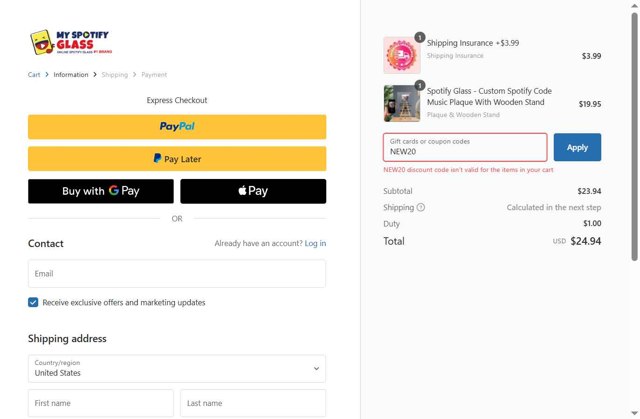Click the shipping info question mark icon
The height and width of the screenshot is (419, 640).
point(421,207)
